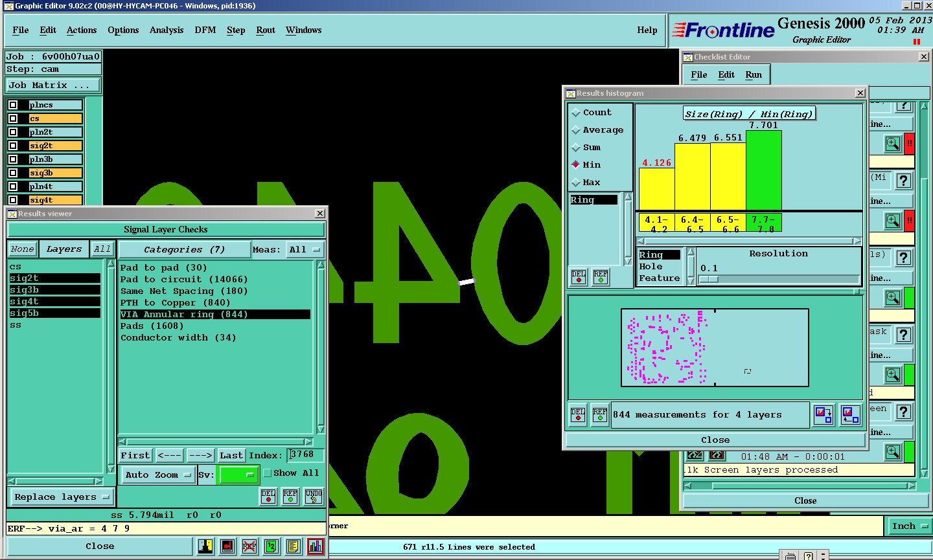Click help question mark beside 'ls)' item

(904, 258)
